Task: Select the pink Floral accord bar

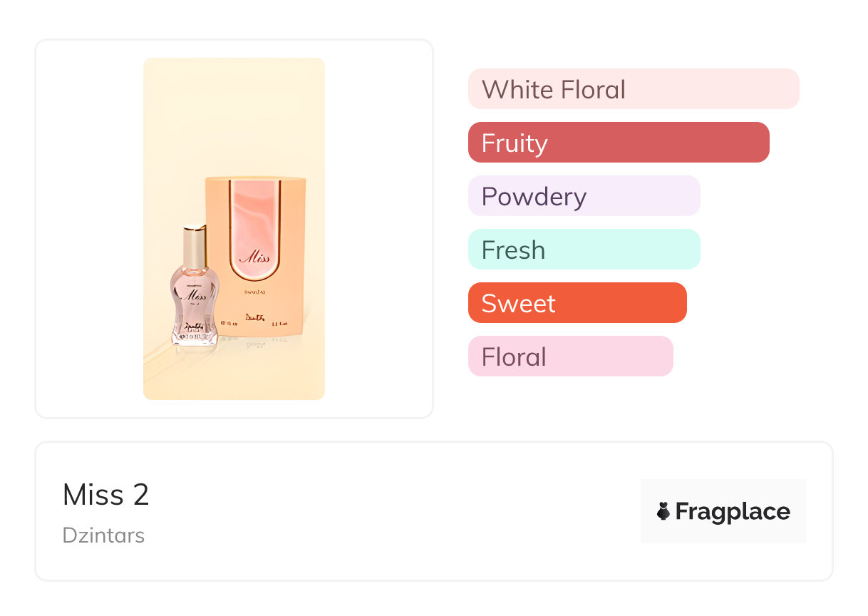Action: [570, 356]
